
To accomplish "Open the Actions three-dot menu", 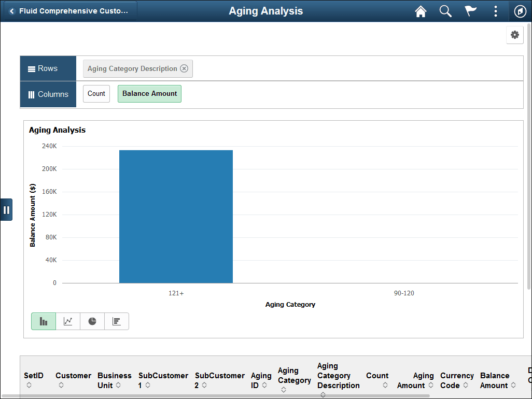I will coord(495,11).
